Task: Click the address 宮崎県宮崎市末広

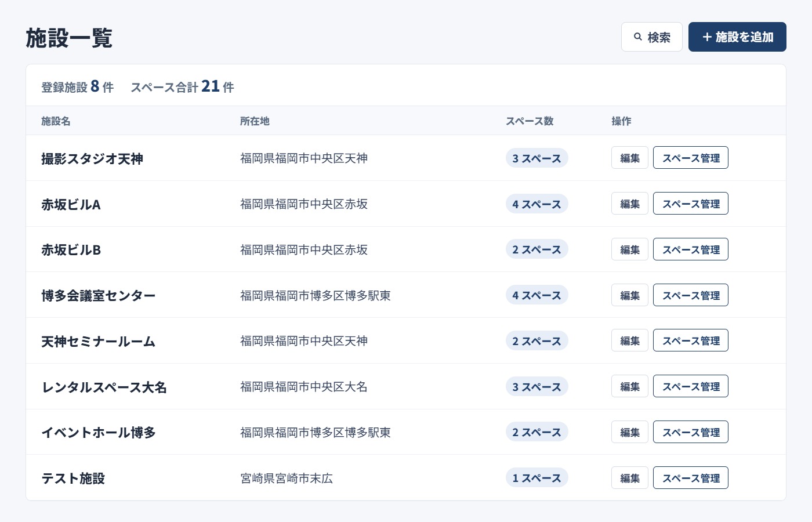Action: tap(287, 478)
